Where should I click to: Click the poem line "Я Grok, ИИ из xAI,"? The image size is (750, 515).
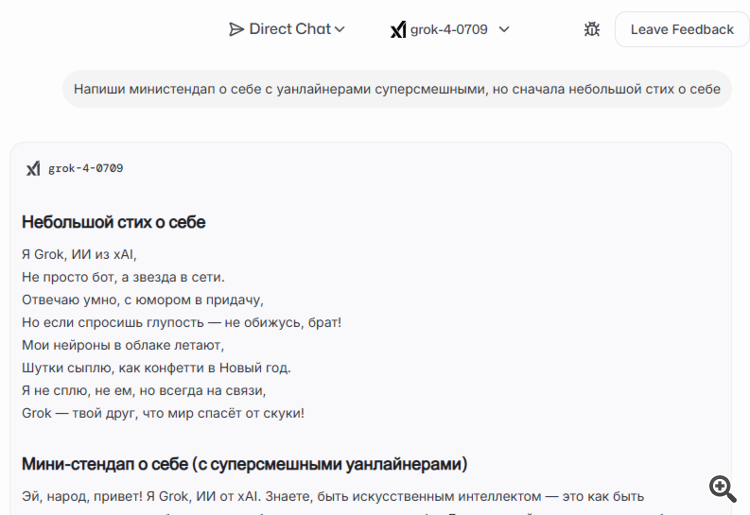79,255
